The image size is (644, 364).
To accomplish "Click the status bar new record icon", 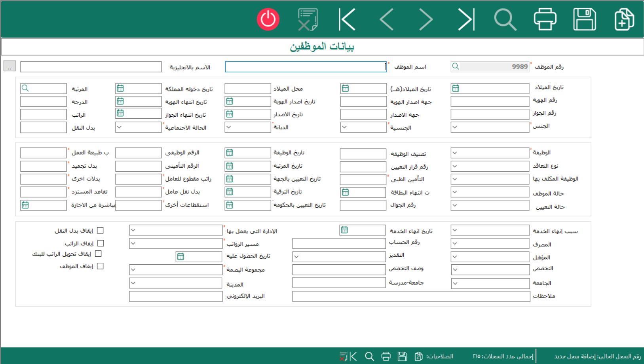I will (418, 356).
